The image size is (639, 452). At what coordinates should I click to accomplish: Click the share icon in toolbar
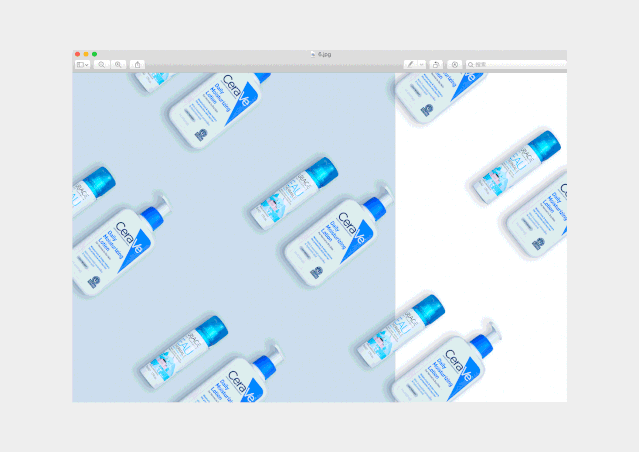tap(137, 65)
